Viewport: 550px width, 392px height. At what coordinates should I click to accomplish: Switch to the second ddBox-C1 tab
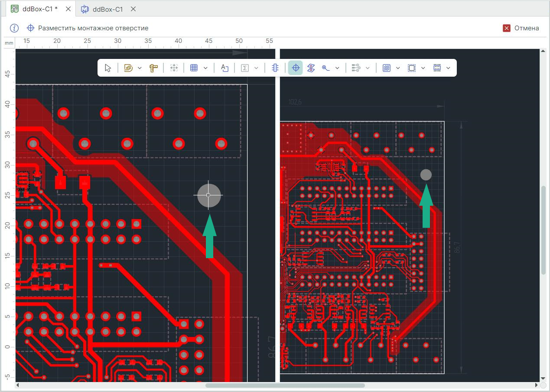coord(107,9)
